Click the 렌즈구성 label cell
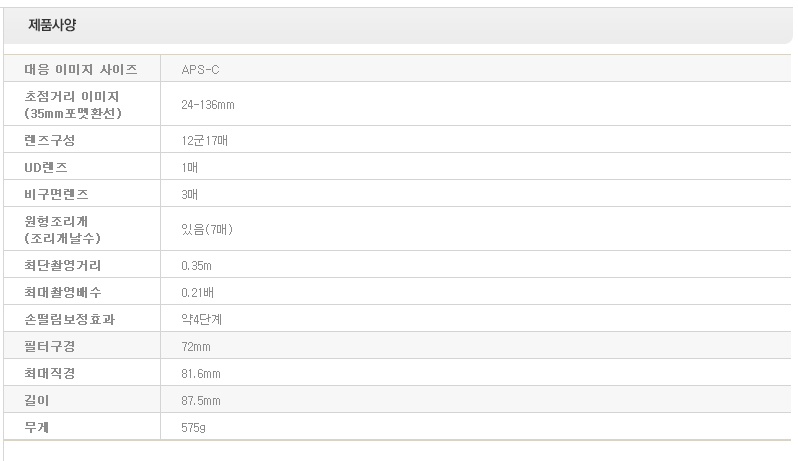798x461 pixels. pos(50,141)
